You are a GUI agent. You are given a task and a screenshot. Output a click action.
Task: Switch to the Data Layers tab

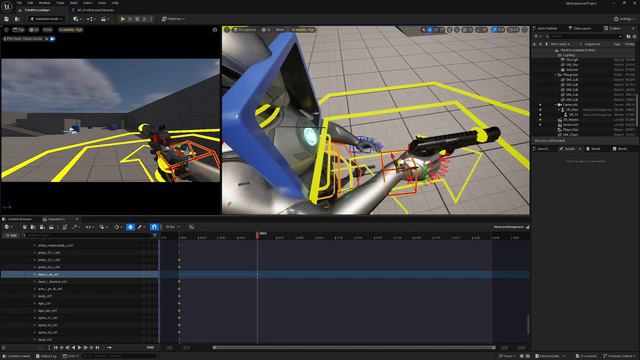point(580,28)
